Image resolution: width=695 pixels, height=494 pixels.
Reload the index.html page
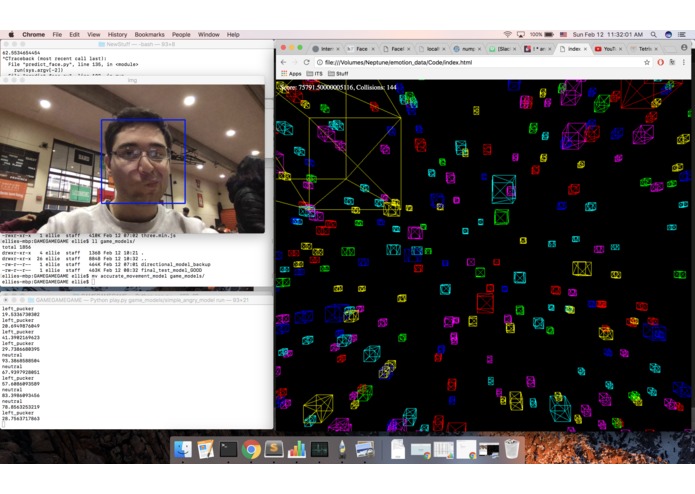tap(306, 62)
